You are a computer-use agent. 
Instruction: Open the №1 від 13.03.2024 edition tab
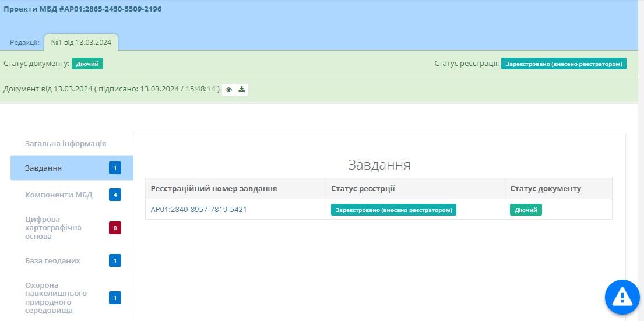(x=81, y=42)
